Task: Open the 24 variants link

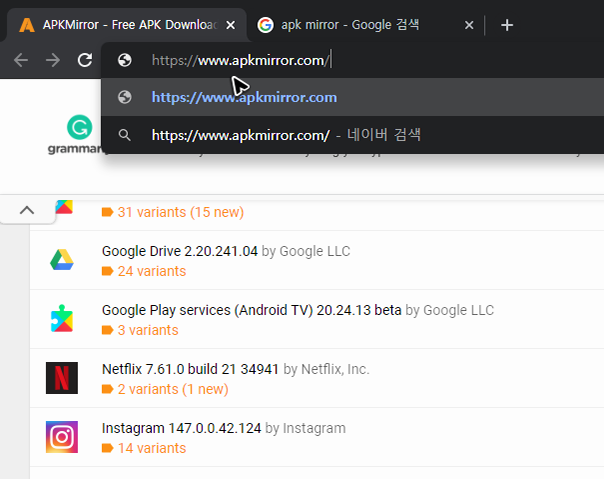Action: [152, 271]
